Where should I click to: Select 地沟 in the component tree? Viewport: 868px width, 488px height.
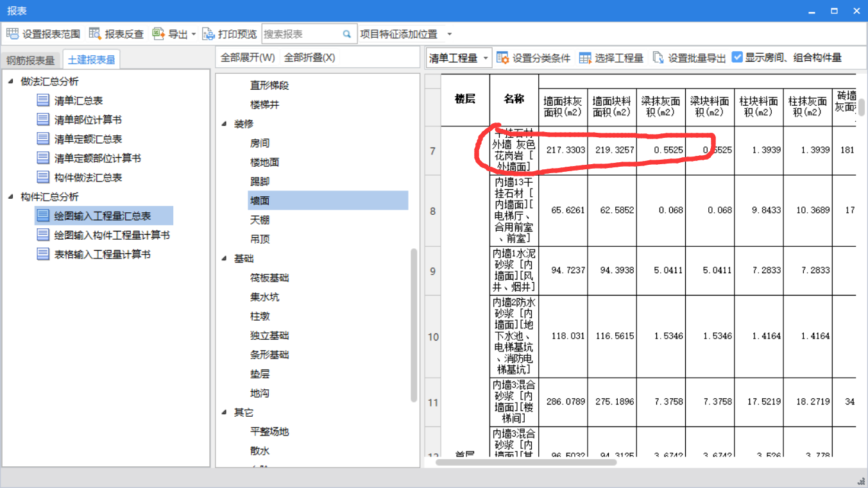(x=260, y=393)
